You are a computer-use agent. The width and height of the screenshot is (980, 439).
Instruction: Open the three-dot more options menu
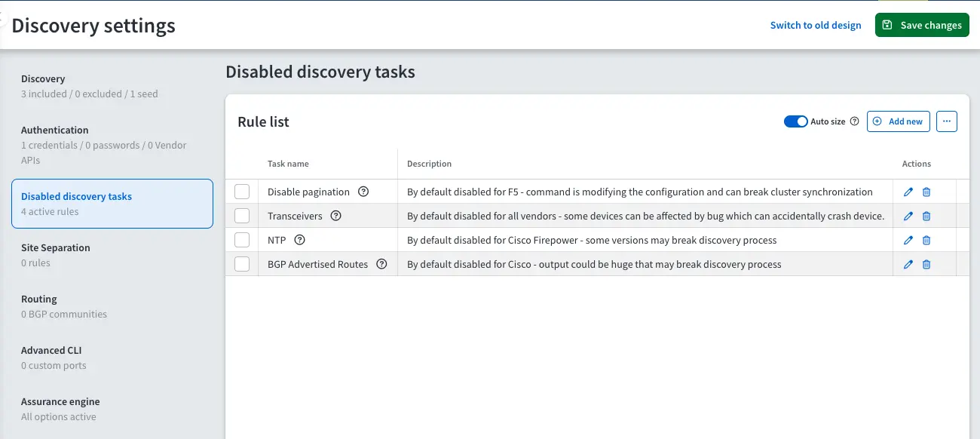[x=947, y=121]
